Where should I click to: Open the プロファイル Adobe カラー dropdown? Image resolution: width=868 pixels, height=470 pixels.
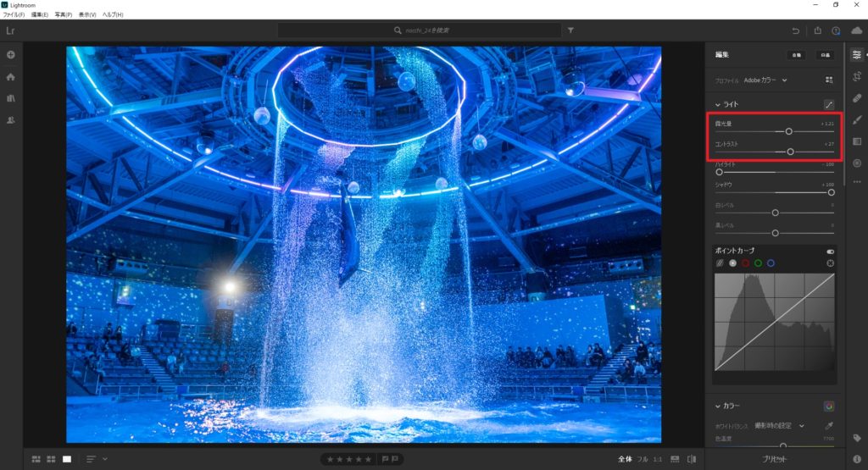765,80
